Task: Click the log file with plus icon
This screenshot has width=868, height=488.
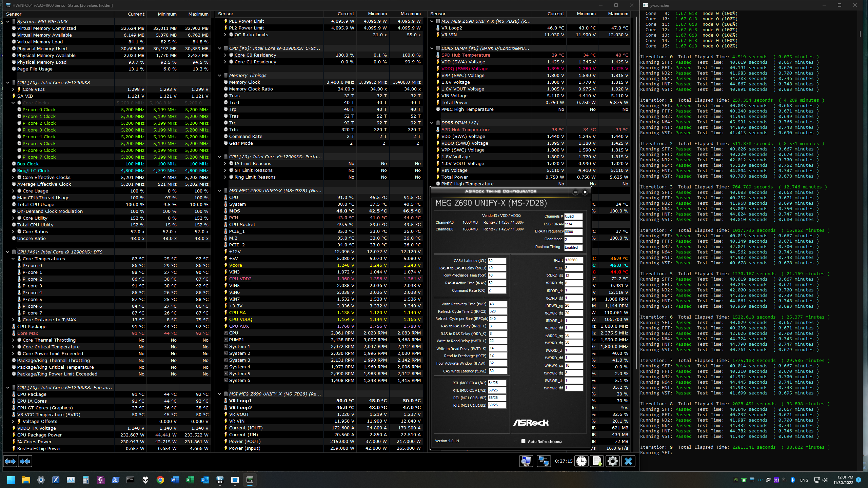Action: click(597, 461)
